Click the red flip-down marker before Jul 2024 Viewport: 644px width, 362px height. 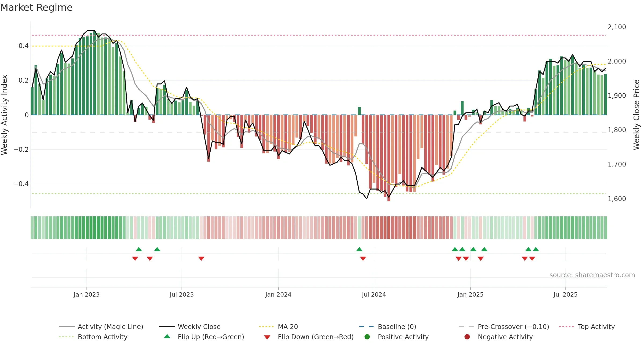(x=363, y=258)
